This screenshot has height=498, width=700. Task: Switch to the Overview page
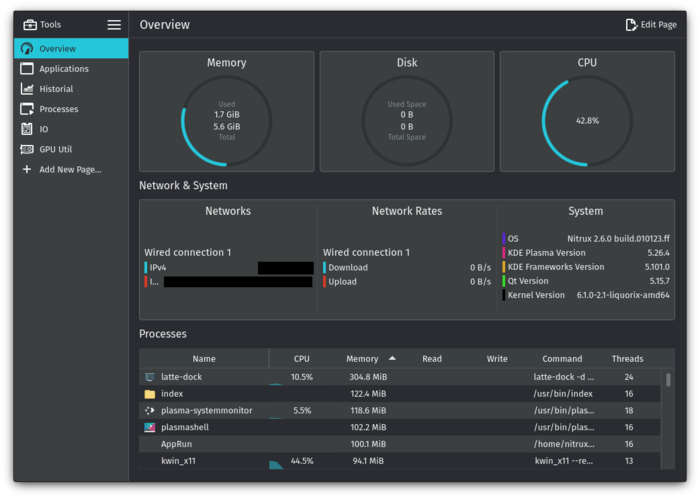click(x=58, y=49)
